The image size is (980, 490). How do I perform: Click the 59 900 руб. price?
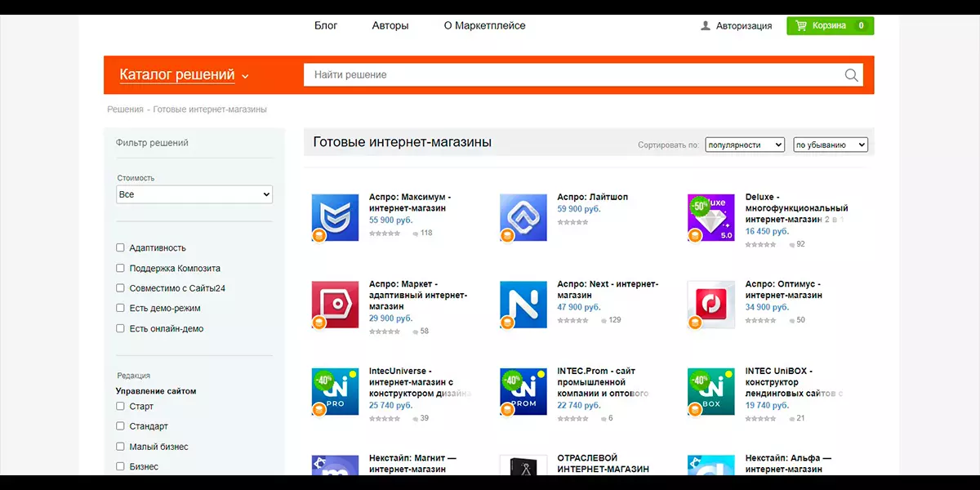click(x=579, y=209)
